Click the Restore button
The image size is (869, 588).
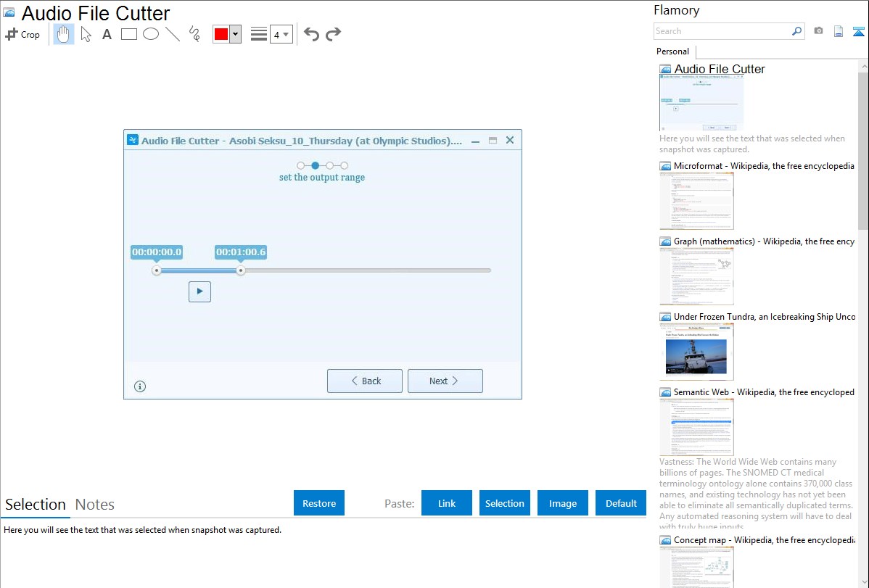tap(319, 503)
